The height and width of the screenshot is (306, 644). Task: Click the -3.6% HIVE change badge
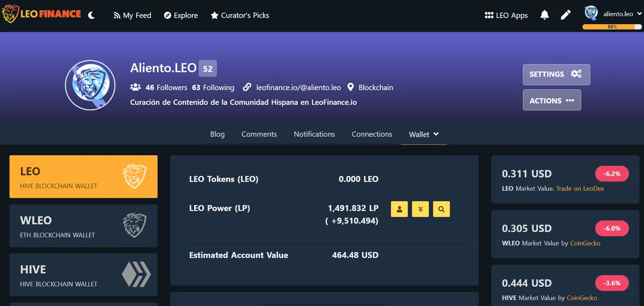(x=612, y=283)
